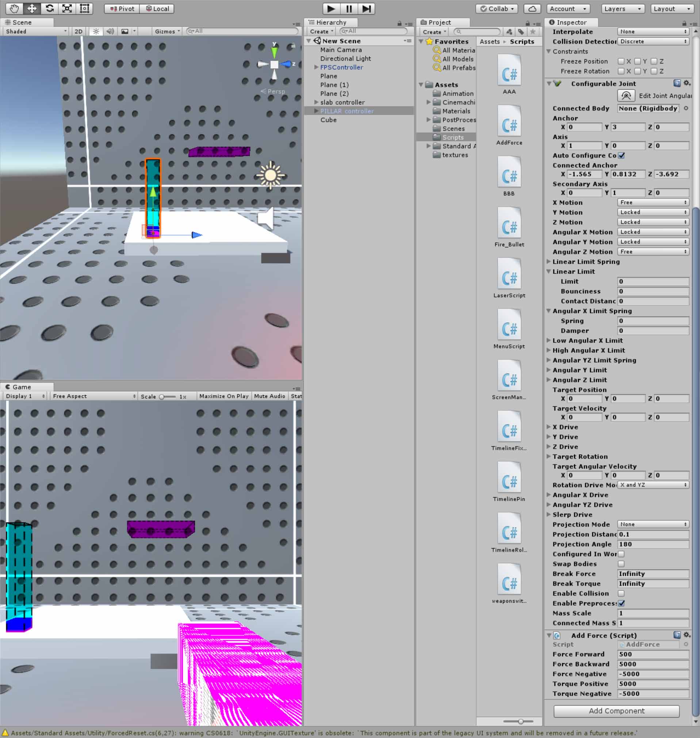
Task: Open the Collab dropdown
Action: click(x=496, y=8)
